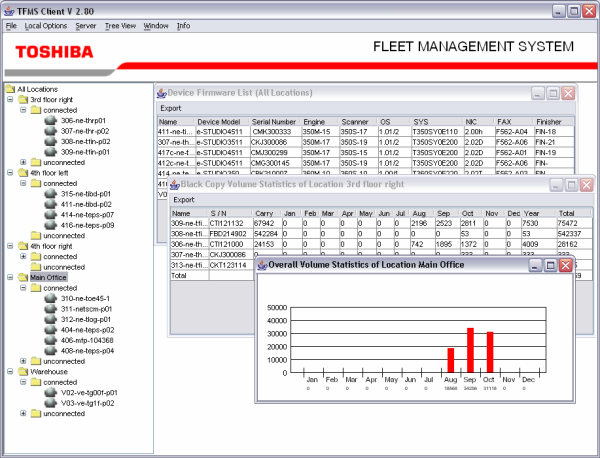Viewport: 600px width, 458px height.
Task: Select device icon for 406-mtp-104368
Action: click(x=51, y=340)
